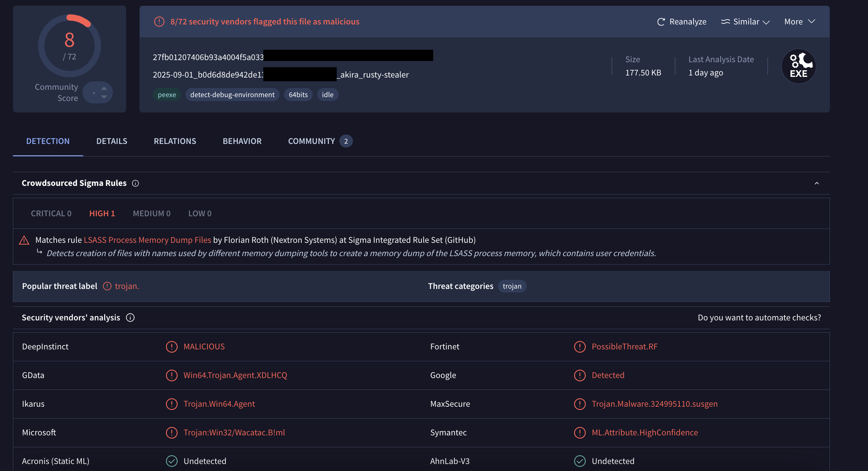Vote down the Community Score

pos(104,97)
